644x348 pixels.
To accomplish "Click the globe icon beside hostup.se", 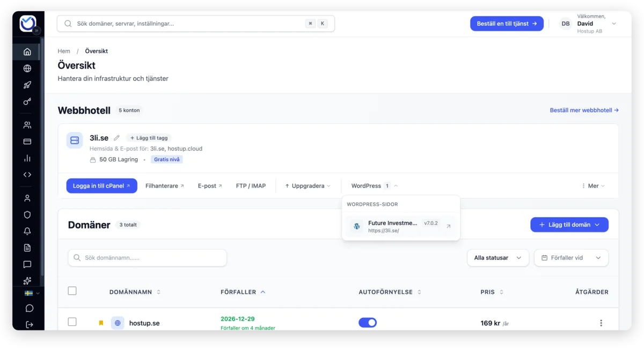I will 118,323.
